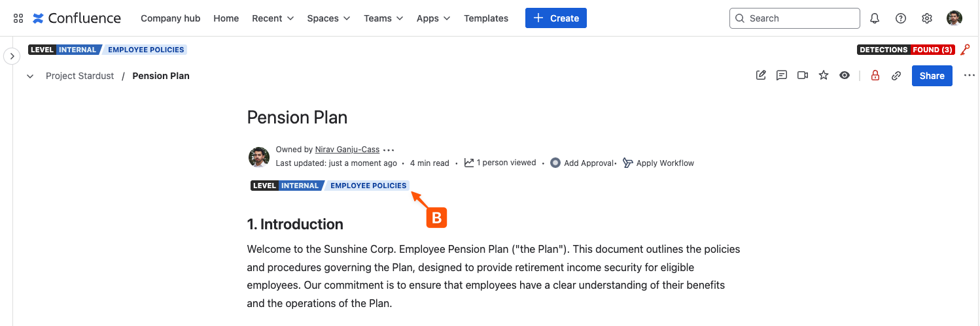Star this Pension Plan page
This screenshot has height=326, width=980.
(x=824, y=76)
